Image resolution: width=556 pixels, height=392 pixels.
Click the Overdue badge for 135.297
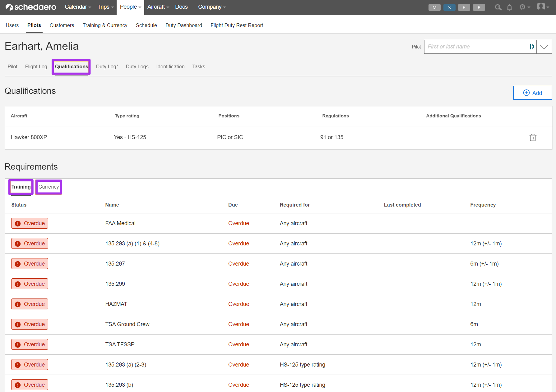[x=30, y=264]
